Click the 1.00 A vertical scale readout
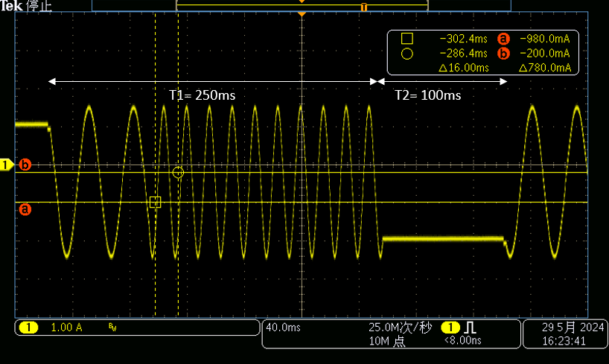The image size is (609, 364). pyautogui.click(x=66, y=328)
